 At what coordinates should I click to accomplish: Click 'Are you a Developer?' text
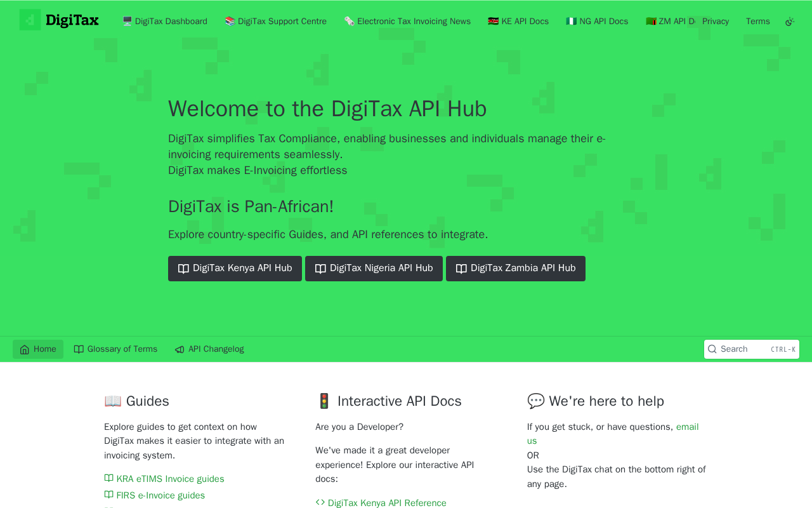tap(359, 427)
